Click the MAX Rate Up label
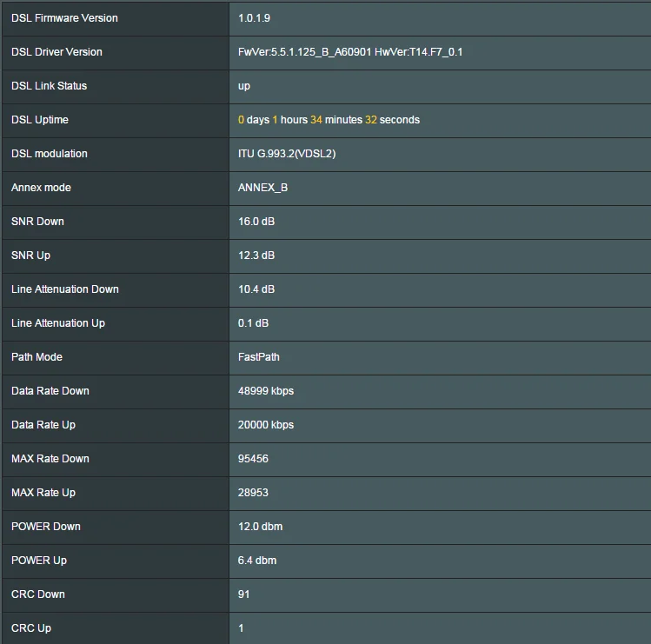The image size is (651, 644). tap(43, 493)
